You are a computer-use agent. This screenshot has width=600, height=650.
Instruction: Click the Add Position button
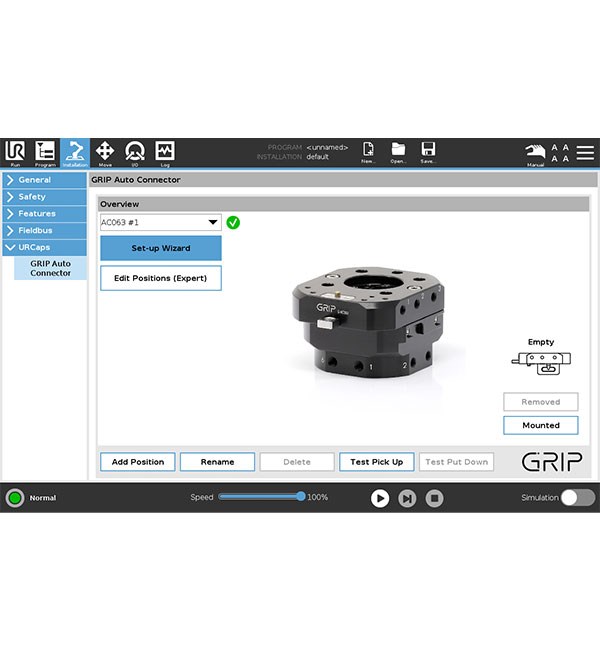(x=138, y=462)
